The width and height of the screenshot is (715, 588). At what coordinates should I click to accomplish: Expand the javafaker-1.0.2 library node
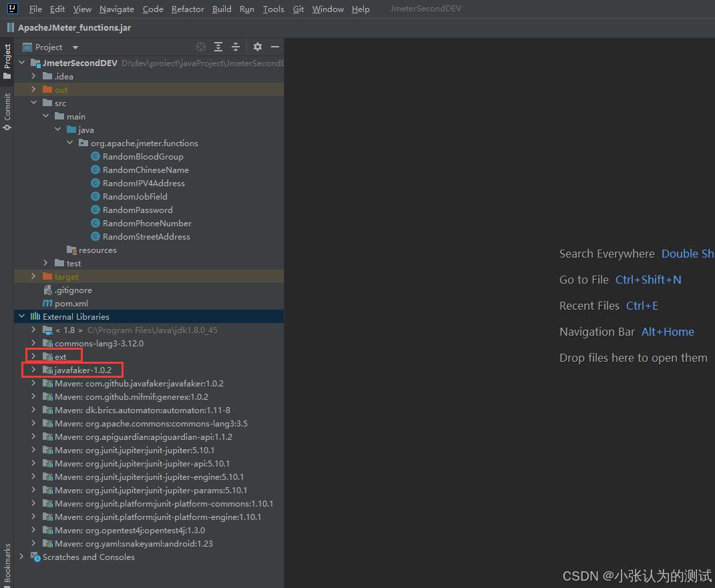(x=34, y=370)
